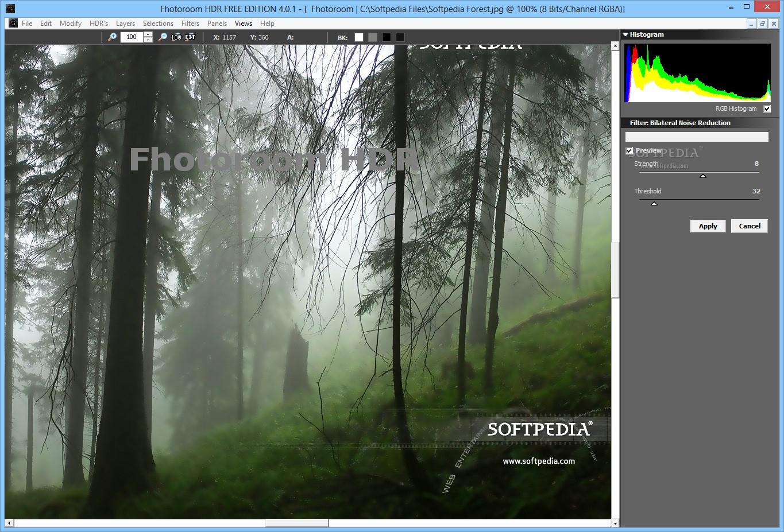Screen dimensions: 784x532
Task: Click the zoom in magnifier icon
Action: pyautogui.click(x=113, y=37)
